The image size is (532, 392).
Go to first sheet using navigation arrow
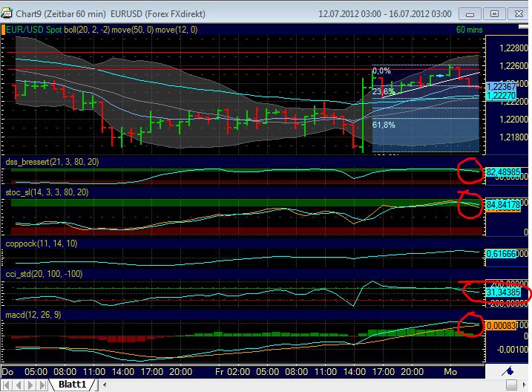pos(7,385)
